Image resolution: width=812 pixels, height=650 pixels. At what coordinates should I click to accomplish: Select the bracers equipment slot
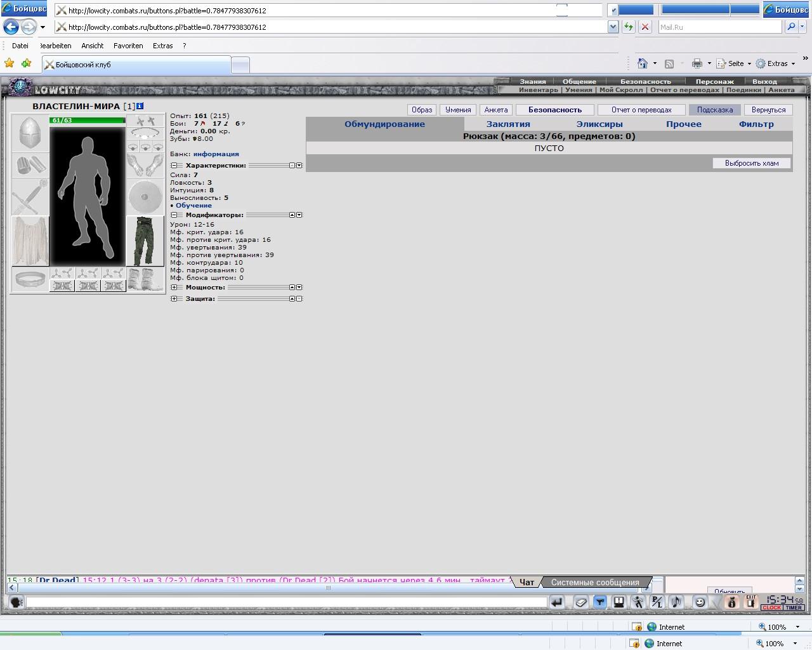click(30, 165)
